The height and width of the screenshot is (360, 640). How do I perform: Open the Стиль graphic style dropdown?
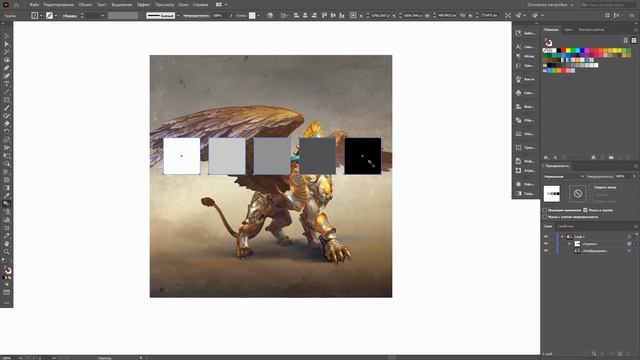pos(259,16)
